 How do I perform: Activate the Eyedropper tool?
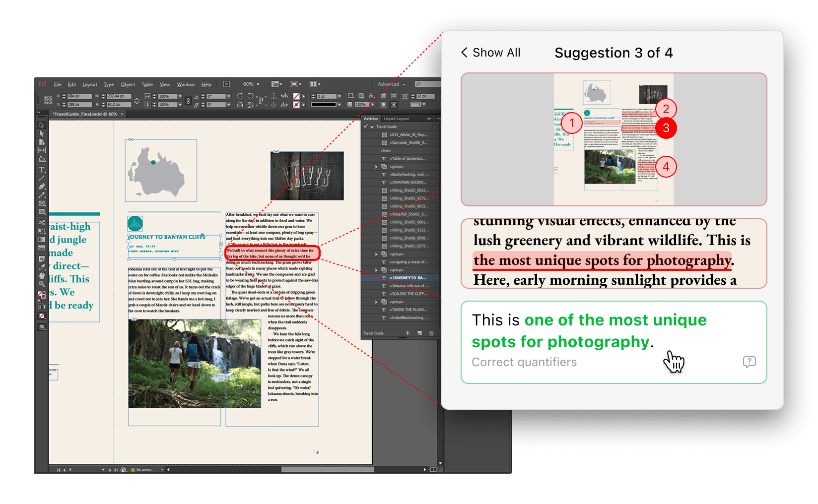click(42, 267)
